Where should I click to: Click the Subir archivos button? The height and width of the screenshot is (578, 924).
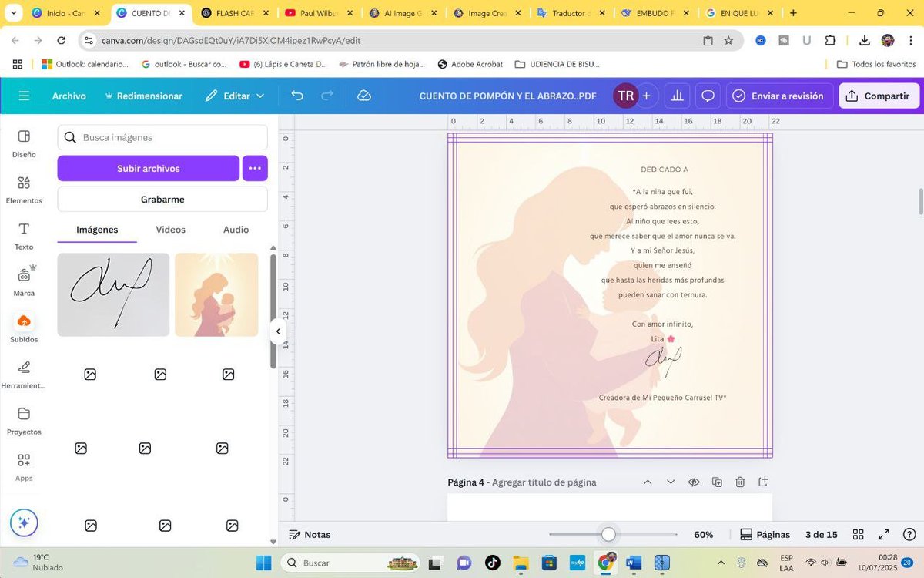tap(149, 168)
